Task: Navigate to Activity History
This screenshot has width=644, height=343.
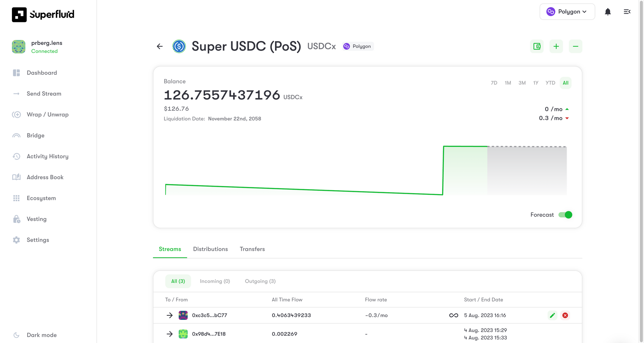Action: tap(48, 156)
